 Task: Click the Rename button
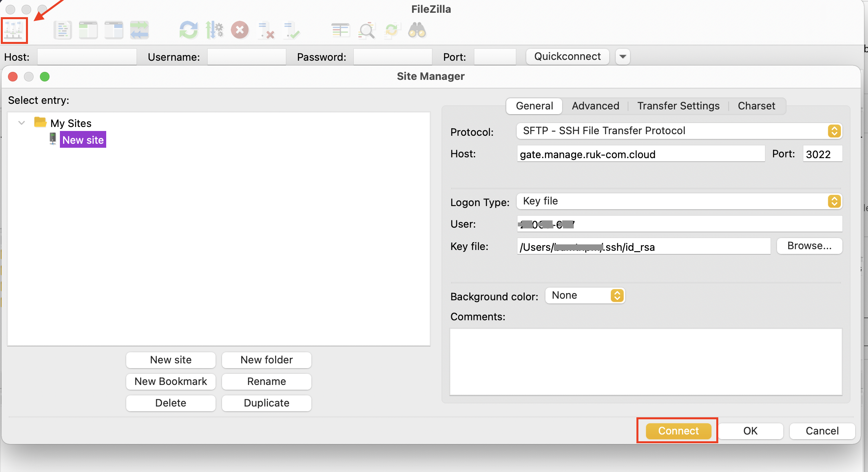[267, 381]
